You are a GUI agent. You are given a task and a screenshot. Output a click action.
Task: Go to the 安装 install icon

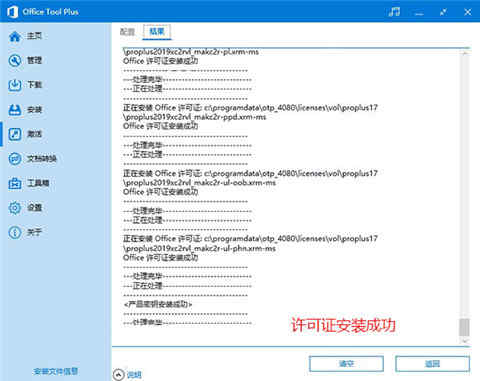point(15,110)
